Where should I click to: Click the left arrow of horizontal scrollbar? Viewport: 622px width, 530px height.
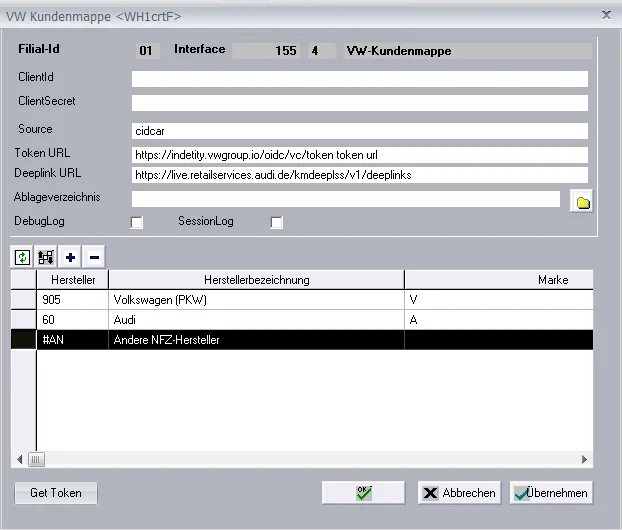coord(19,459)
